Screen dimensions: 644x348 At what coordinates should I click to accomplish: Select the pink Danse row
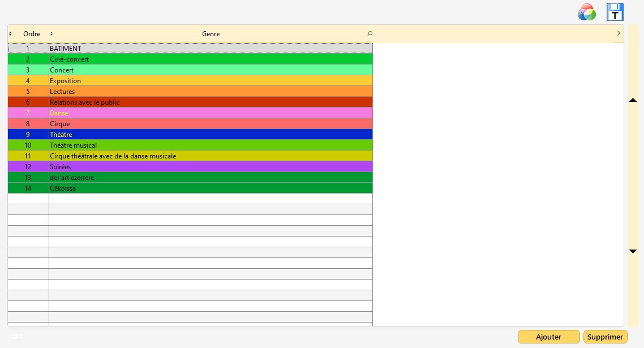(211, 113)
